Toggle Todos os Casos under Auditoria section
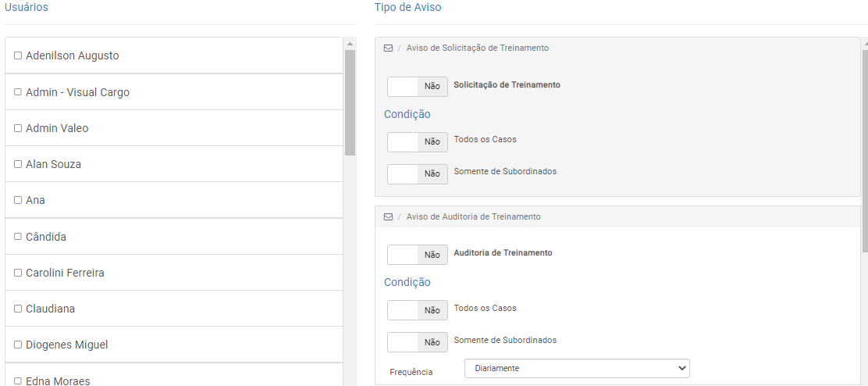The image size is (868, 386). pyautogui.click(x=418, y=310)
